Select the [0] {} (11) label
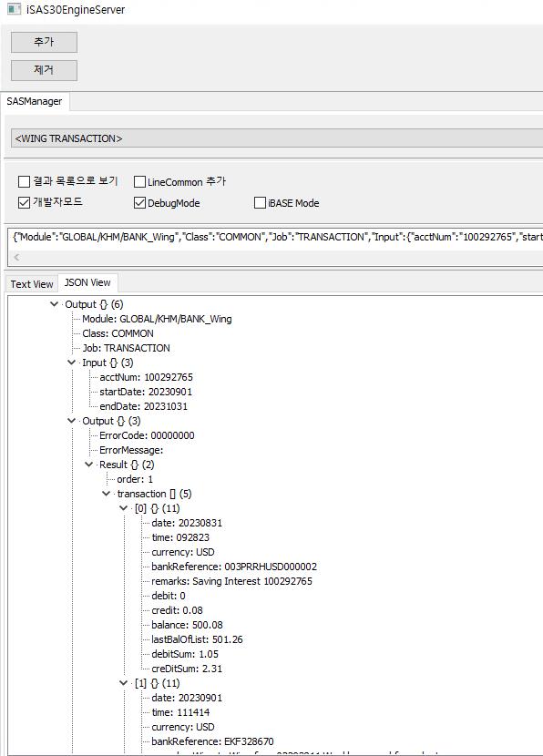543x756 pixels. point(158,508)
